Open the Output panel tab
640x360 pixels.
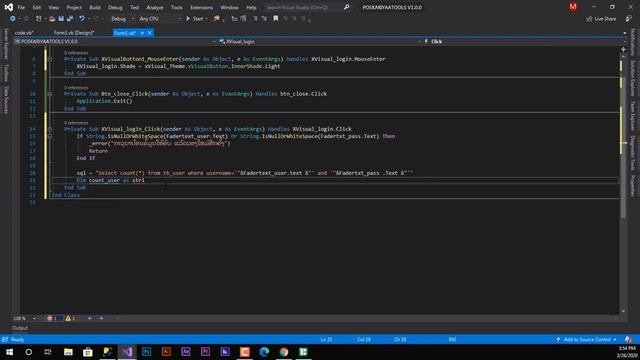pos(20,328)
